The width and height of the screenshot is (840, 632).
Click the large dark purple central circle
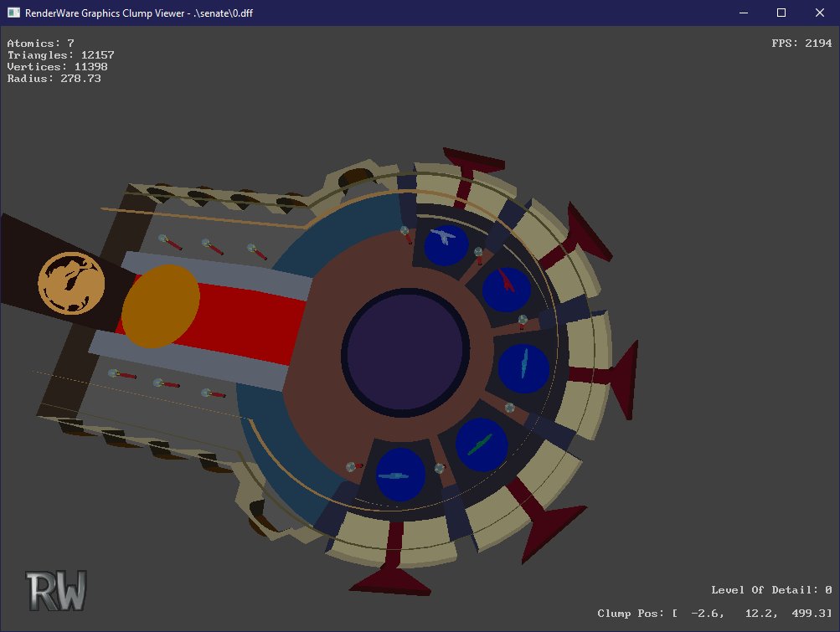click(405, 352)
